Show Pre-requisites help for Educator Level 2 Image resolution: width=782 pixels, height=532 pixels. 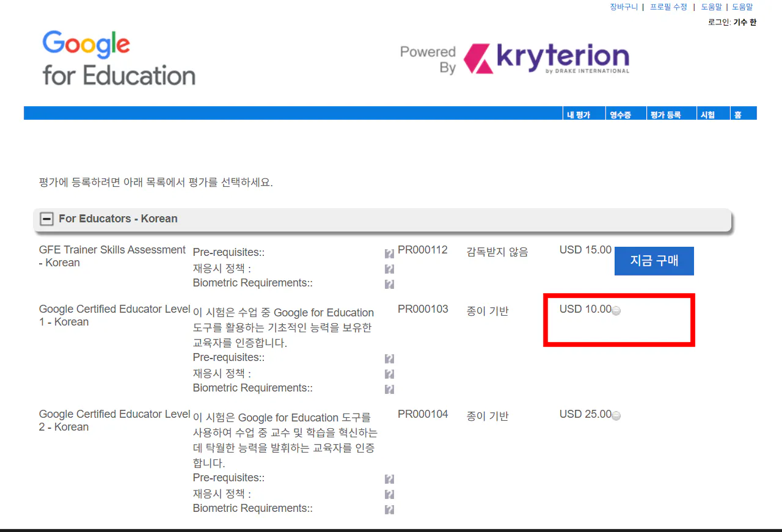point(389,479)
